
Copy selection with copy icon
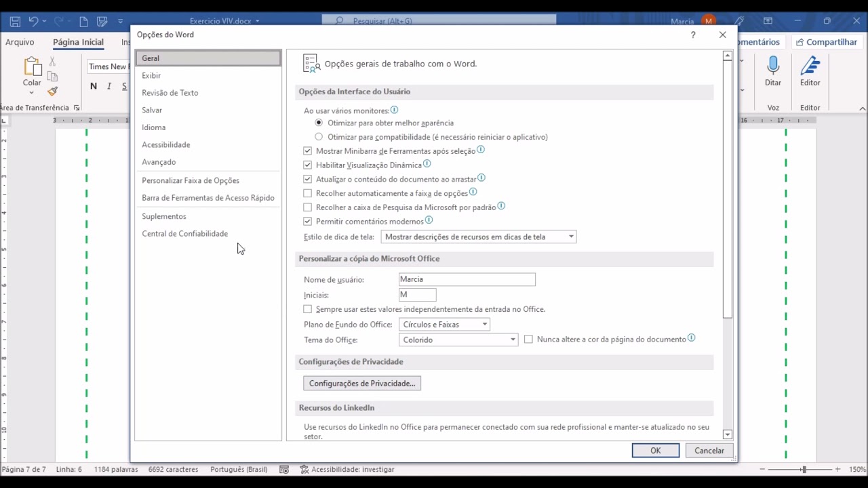point(52,77)
